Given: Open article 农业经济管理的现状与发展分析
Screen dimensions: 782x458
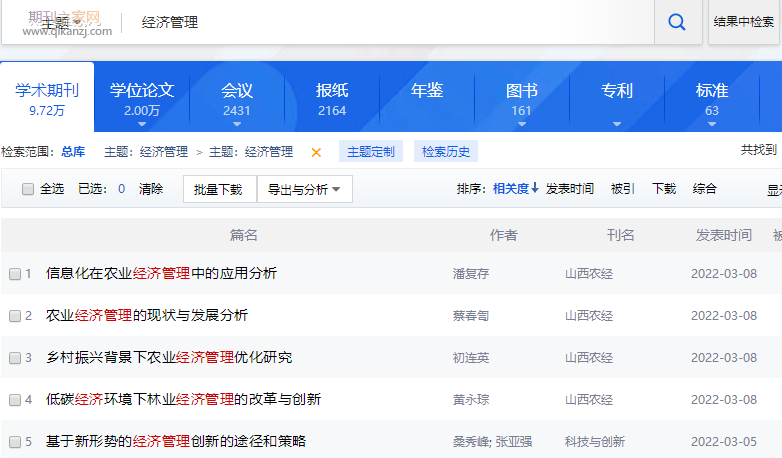Looking at the screenshot, I should tap(147, 315).
